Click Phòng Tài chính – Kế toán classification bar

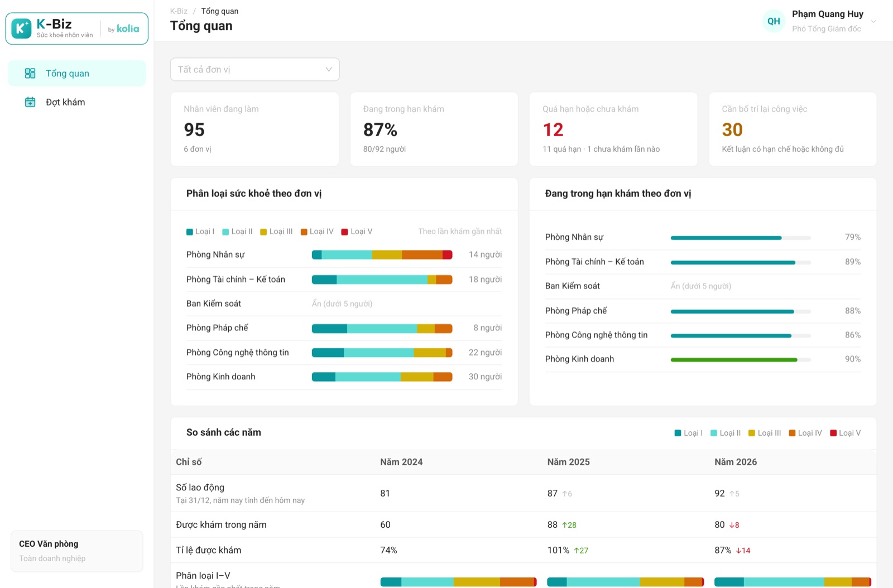click(382, 279)
